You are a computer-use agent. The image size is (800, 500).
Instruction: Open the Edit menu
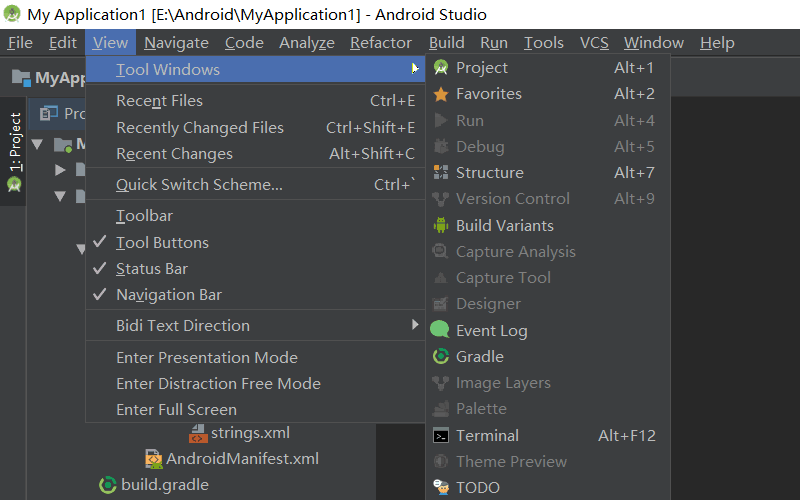click(x=63, y=42)
